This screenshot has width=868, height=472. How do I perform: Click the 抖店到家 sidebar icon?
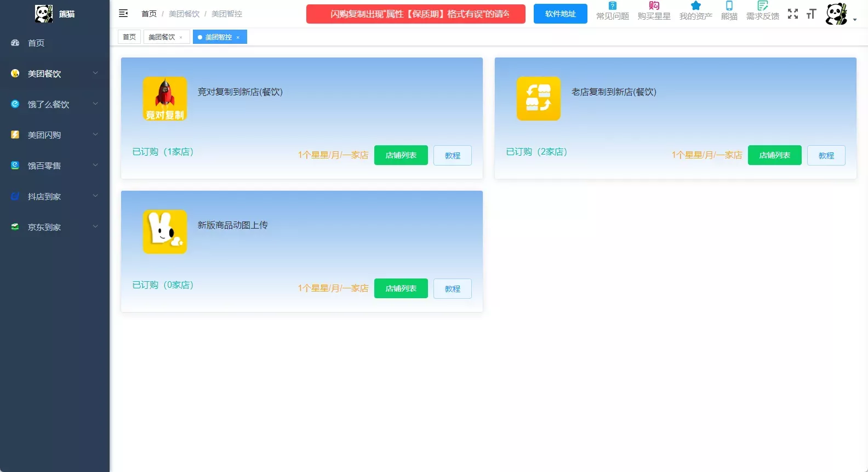click(15, 196)
